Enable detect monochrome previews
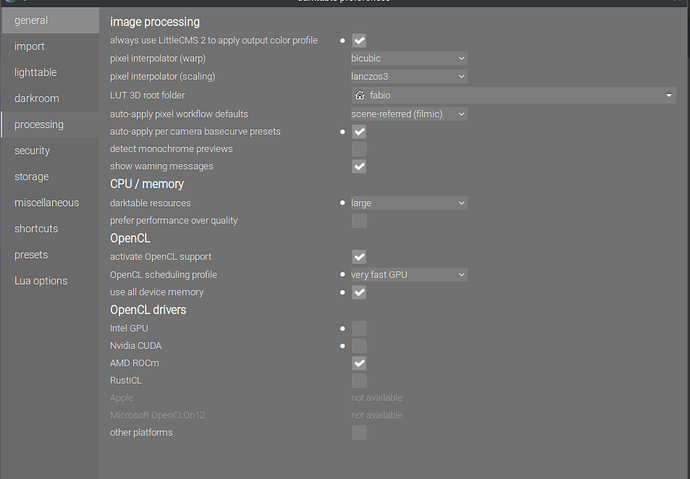Viewport: 690px width, 479px height. click(x=359, y=149)
